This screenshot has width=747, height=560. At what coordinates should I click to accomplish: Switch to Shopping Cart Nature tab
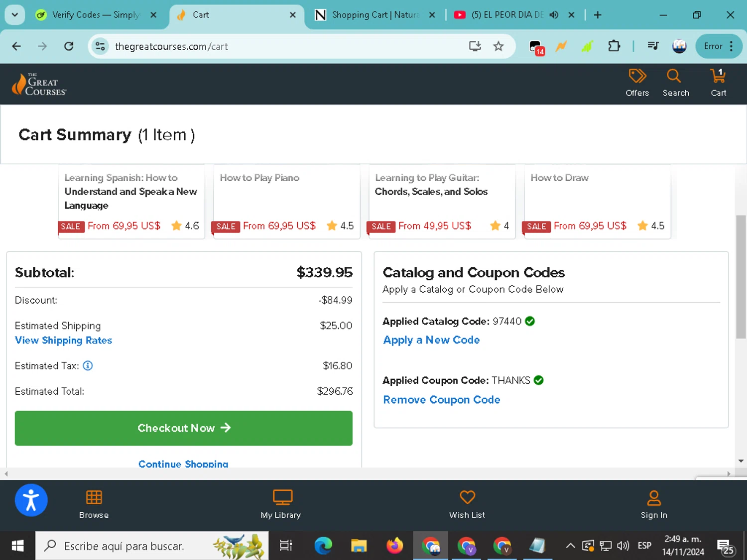pyautogui.click(x=375, y=15)
